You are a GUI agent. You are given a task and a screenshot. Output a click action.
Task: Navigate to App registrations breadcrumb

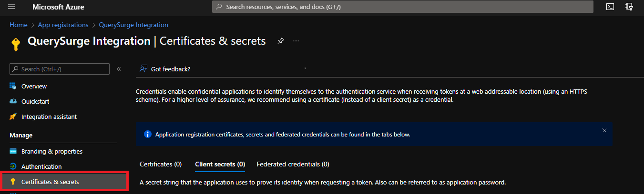pos(63,25)
